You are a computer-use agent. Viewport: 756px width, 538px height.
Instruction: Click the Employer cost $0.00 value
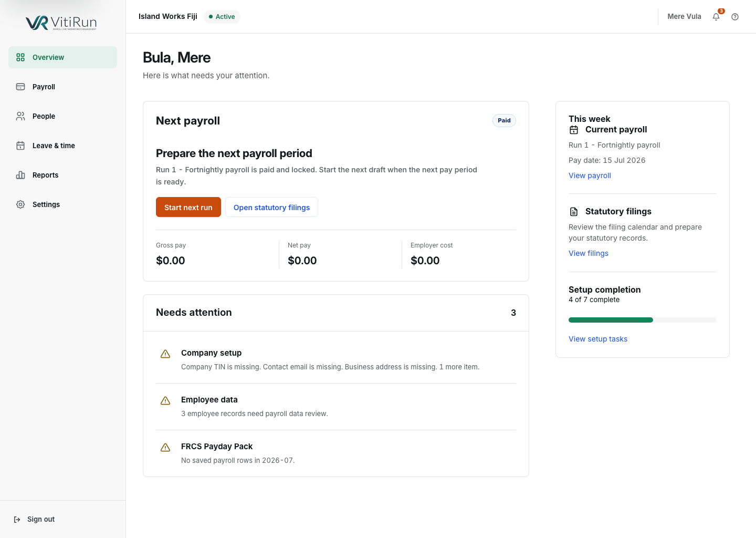click(425, 261)
